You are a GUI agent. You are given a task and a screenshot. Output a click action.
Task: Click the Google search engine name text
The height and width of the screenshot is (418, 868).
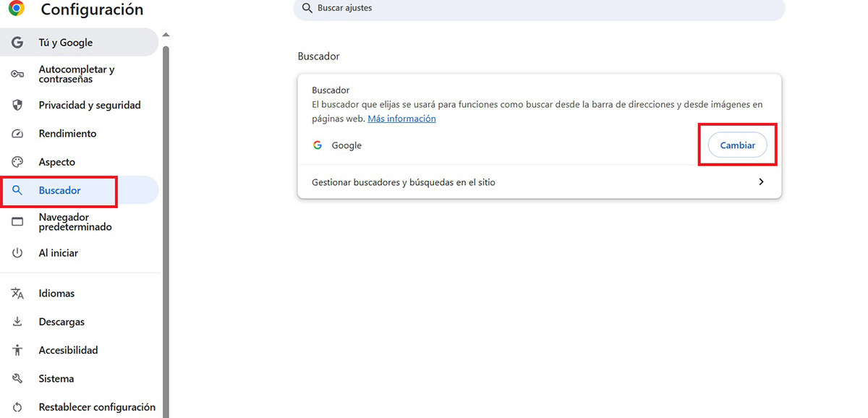coord(346,145)
